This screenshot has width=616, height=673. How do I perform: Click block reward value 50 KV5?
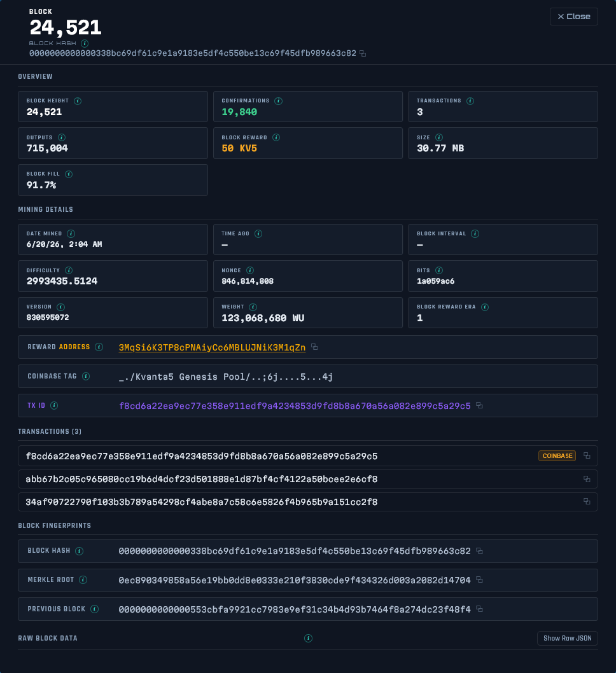(239, 148)
